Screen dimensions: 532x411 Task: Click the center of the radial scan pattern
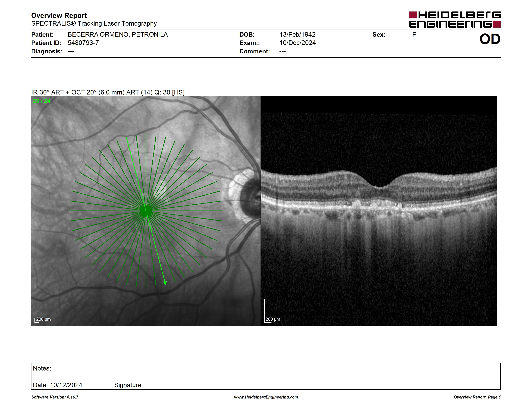coord(146,211)
